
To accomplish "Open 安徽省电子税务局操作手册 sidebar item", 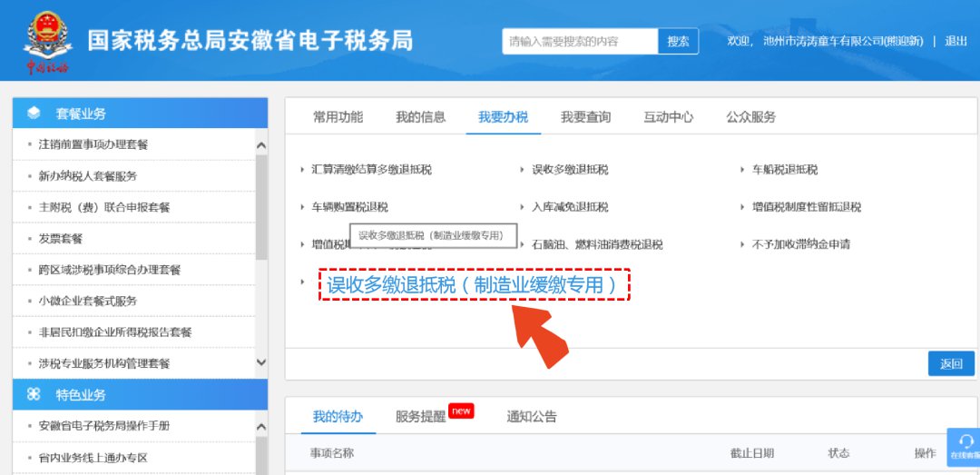I will [104, 426].
